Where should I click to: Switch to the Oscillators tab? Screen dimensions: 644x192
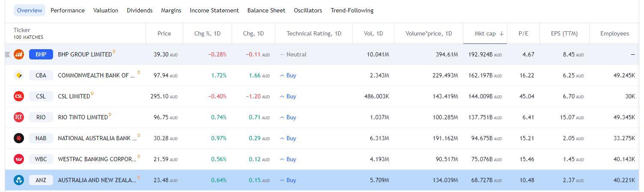tap(308, 10)
